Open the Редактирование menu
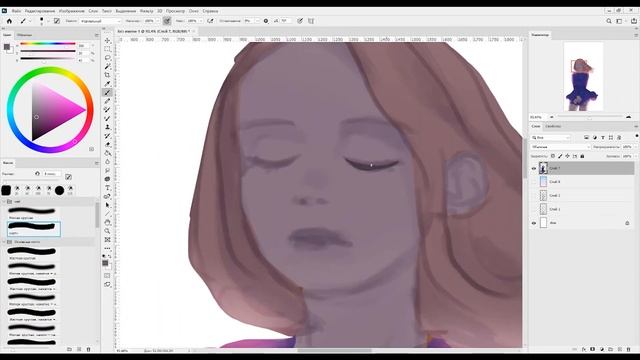The image size is (640, 360). [x=40, y=11]
